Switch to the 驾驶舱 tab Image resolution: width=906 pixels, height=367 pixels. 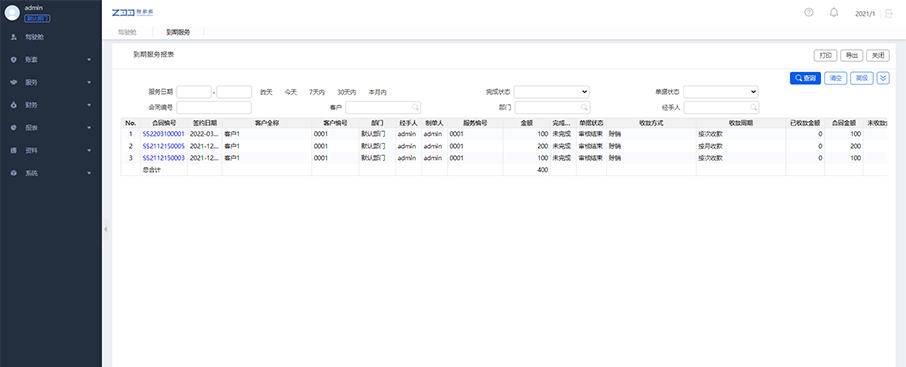pyautogui.click(x=127, y=32)
